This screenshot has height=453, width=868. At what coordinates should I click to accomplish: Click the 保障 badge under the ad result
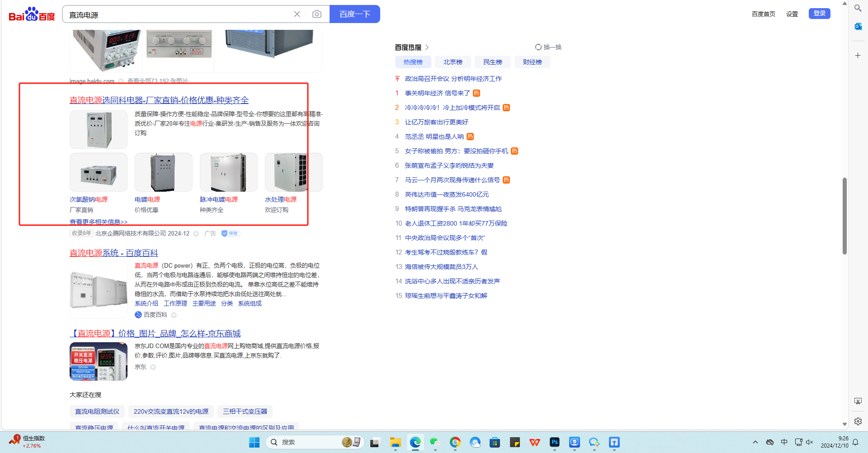231,233
